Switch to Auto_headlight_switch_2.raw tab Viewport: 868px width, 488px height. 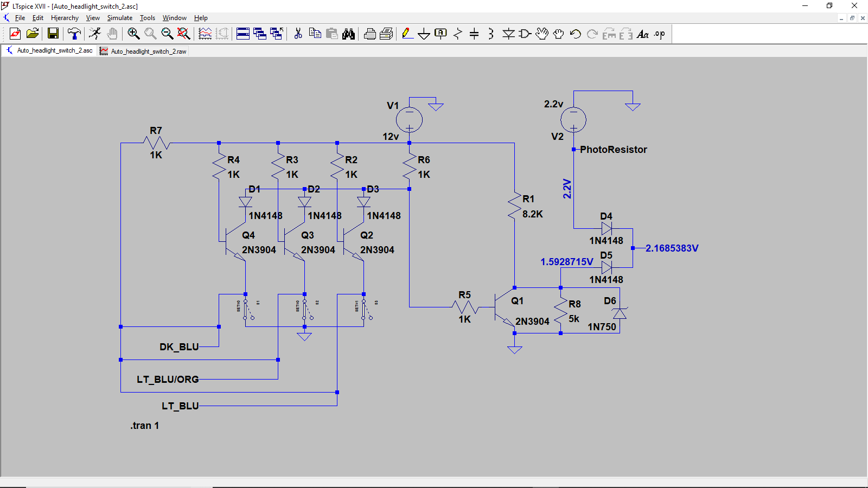point(148,52)
